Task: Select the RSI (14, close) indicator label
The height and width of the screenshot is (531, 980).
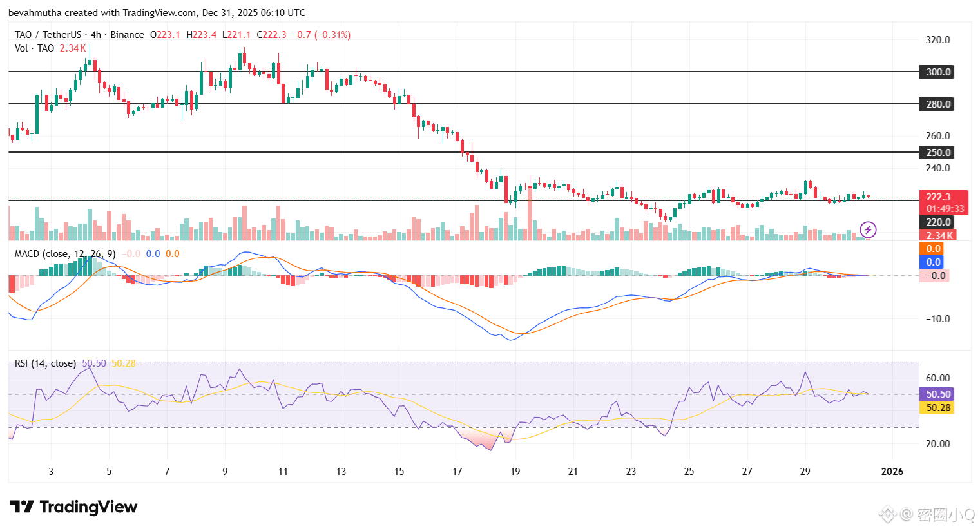Action: click(x=46, y=363)
